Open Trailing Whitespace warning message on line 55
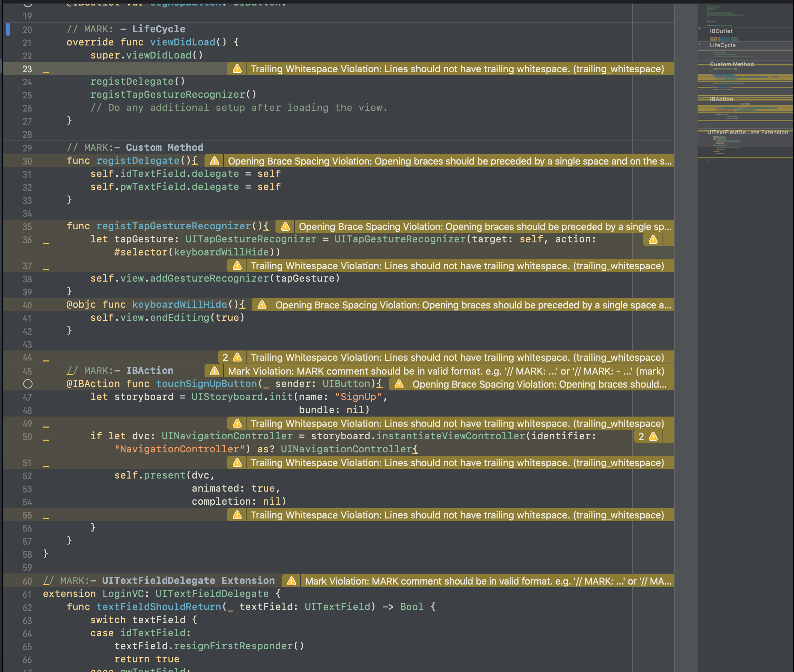Viewport: 794px width, 672px height. [x=457, y=515]
